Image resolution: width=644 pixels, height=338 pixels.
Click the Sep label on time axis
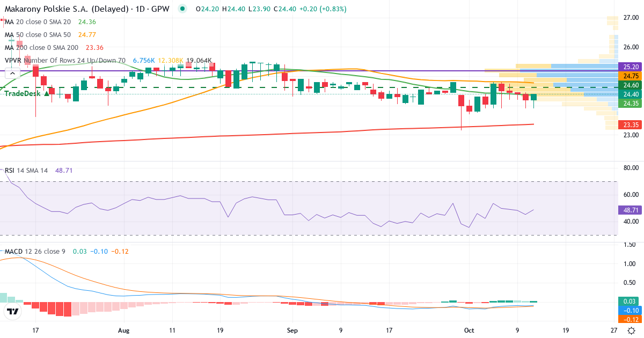pyautogui.click(x=292, y=330)
